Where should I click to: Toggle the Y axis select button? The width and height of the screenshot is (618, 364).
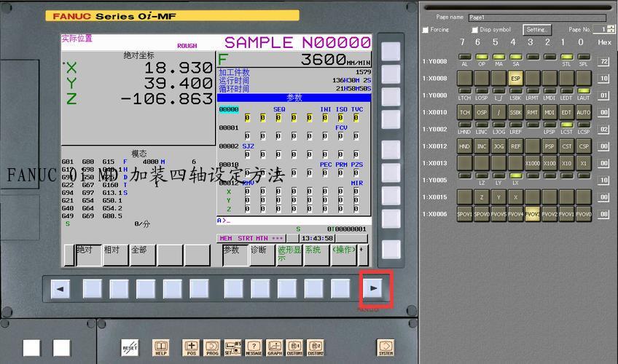point(498,197)
